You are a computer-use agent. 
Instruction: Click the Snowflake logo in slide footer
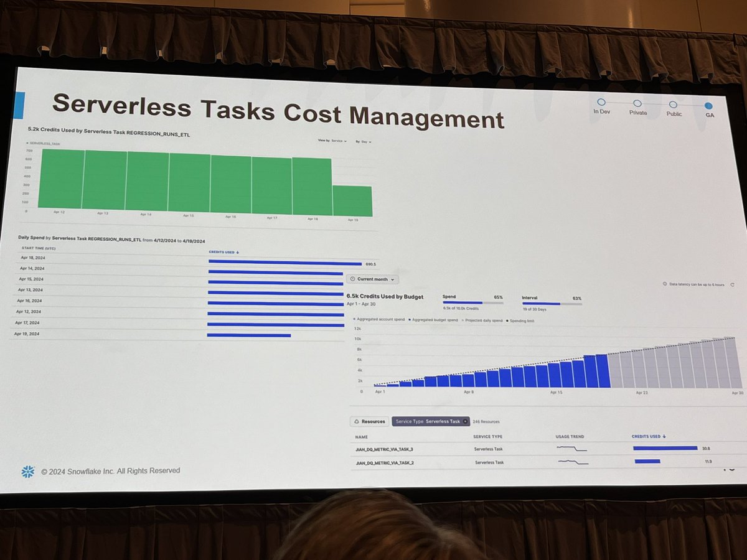coord(28,472)
